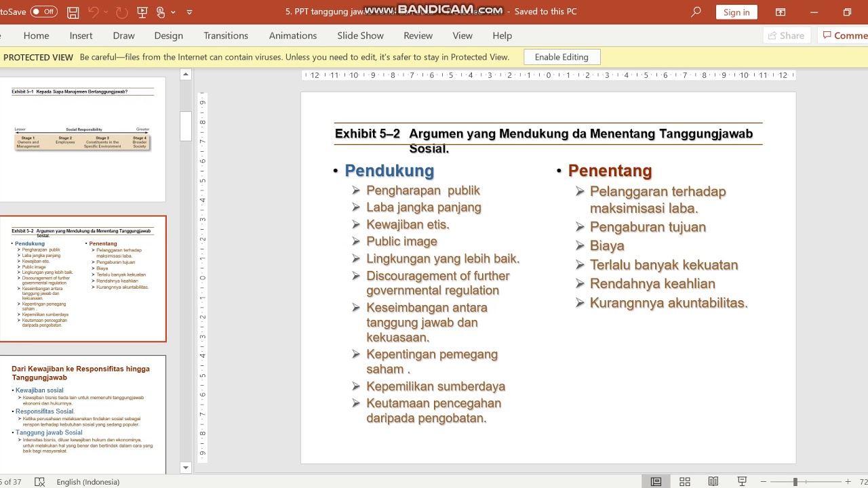The image size is (868, 488).
Task: Switch to Normal view icon
Action: [656, 482]
